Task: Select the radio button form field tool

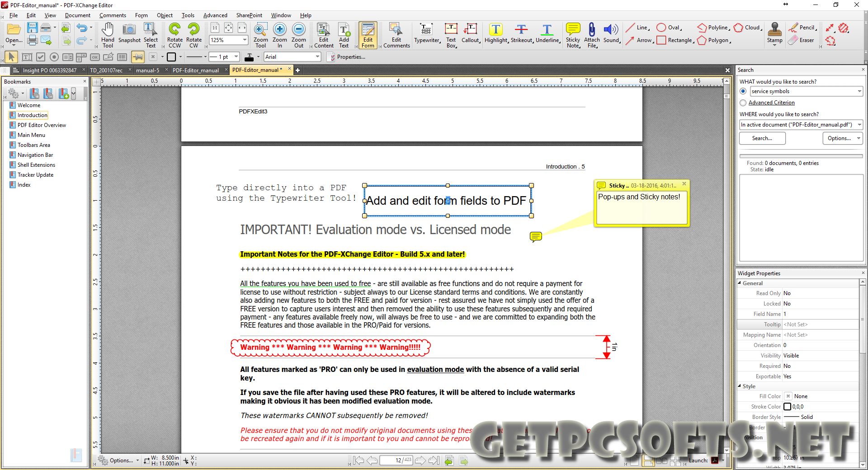Action: pos(54,57)
